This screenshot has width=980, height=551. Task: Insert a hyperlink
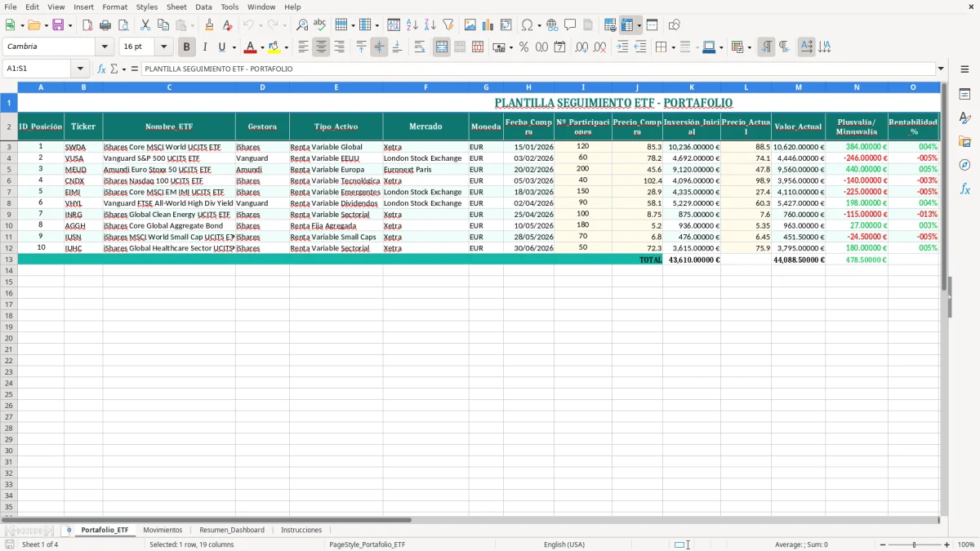pos(553,25)
